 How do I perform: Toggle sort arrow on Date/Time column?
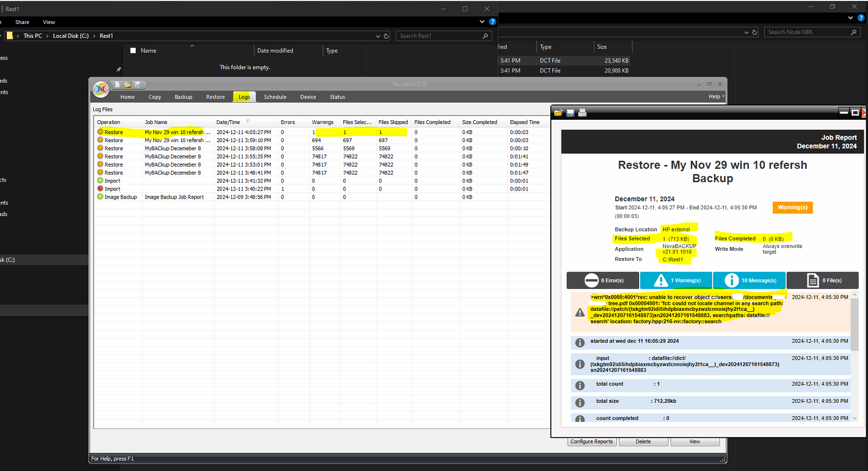pos(248,122)
